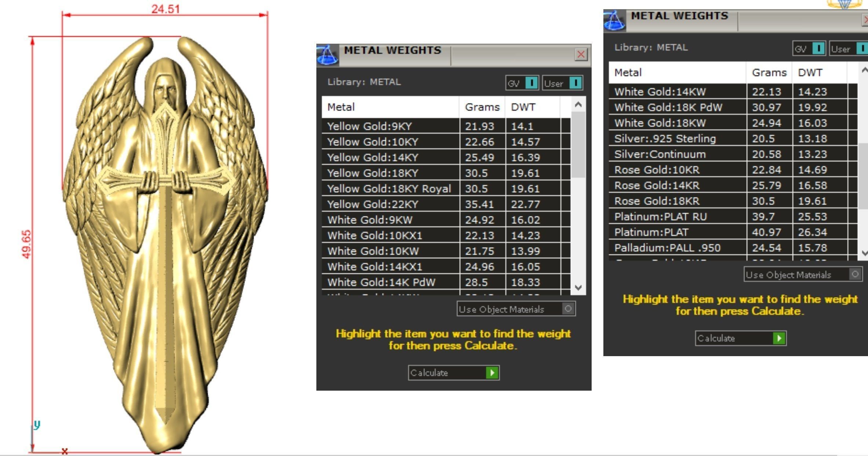Sort by Metal column header in left window
The height and width of the screenshot is (456, 868).
[x=391, y=107]
